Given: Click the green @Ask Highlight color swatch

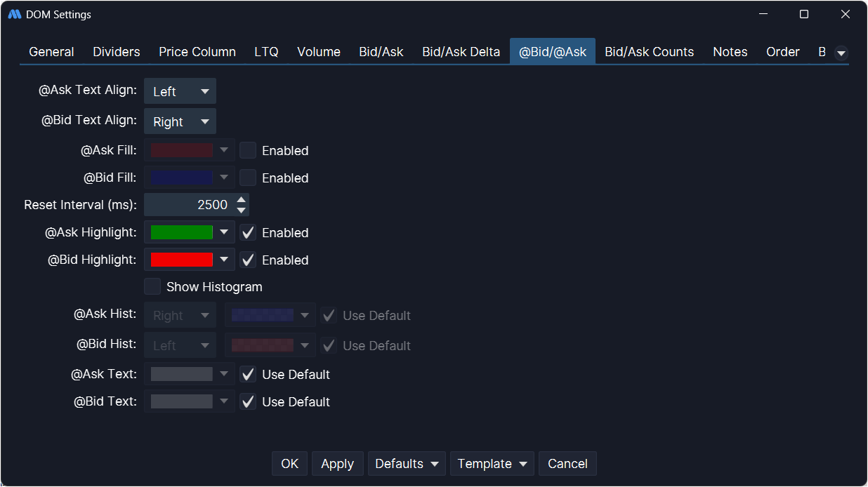Looking at the screenshot, I should click(182, 232).
